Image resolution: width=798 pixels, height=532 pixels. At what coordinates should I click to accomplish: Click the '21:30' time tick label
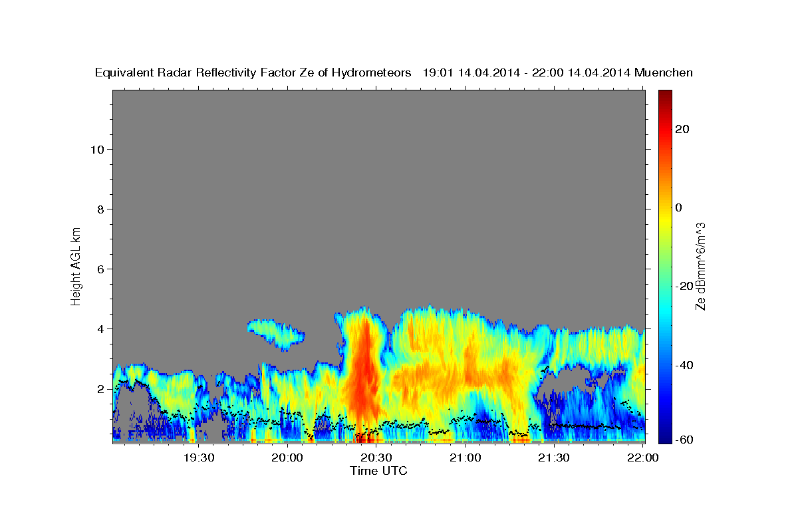(x=554, y=458)
